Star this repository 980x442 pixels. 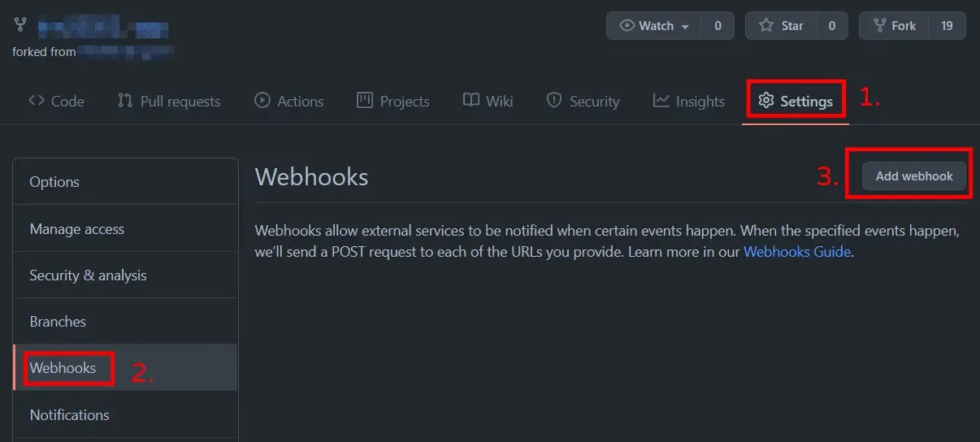[781, 26]
